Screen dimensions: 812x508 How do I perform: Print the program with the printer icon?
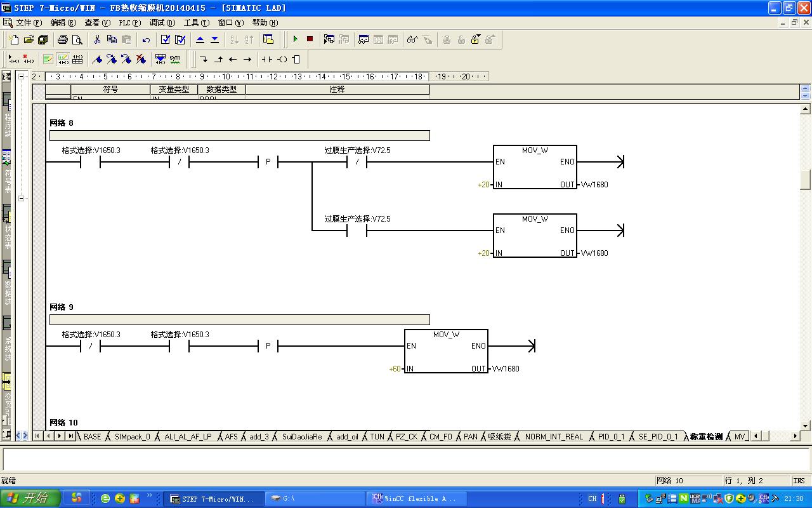(63, 39)
